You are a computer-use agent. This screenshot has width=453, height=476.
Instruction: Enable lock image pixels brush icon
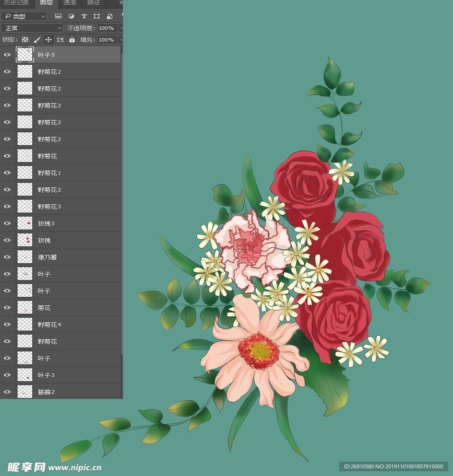click(x=37, y=39)
